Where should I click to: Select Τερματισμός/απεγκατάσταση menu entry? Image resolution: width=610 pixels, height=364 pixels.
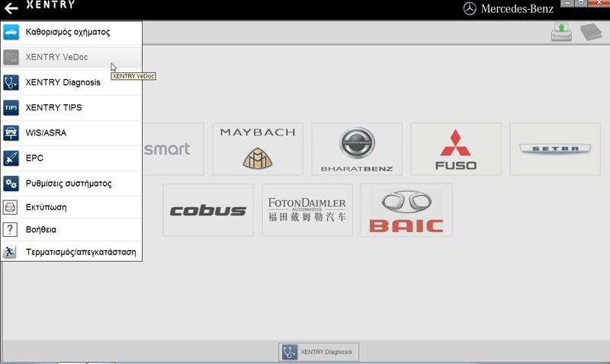pyautogui.click(x=72, y=252)
